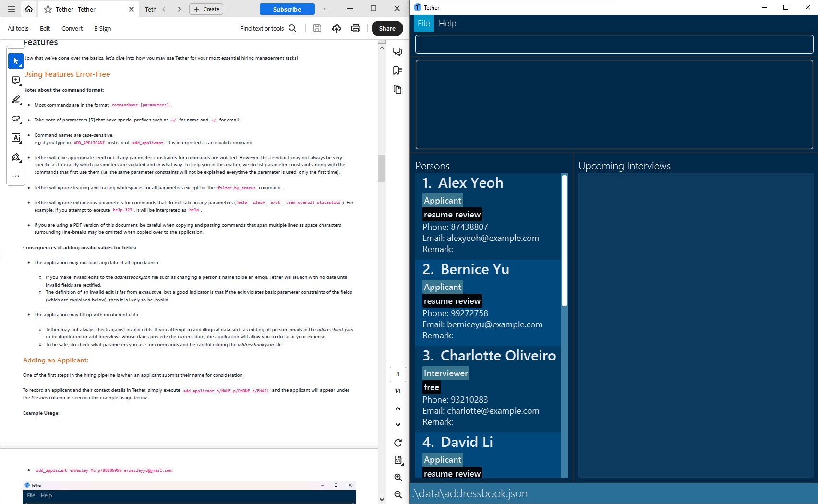Open the Convert menu

(72, 29)
